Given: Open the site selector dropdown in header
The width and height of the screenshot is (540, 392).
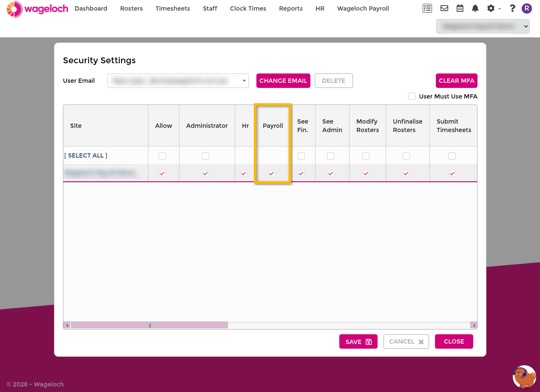Looking at the screenshot, I should click(x=483, y=26).
